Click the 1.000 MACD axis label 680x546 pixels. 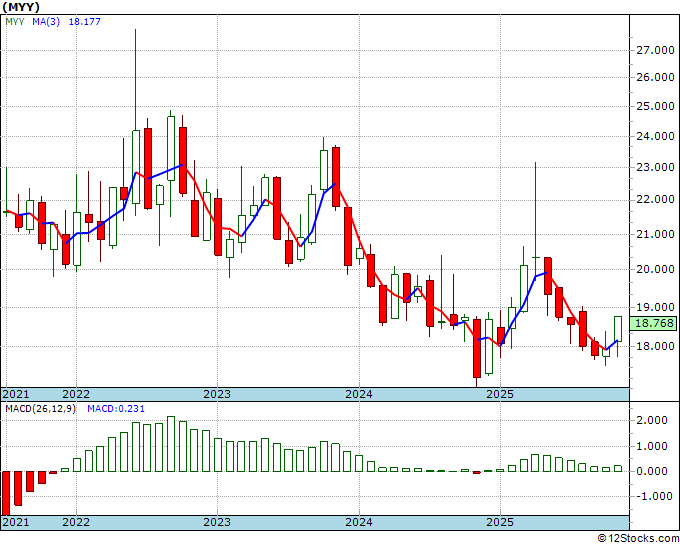[x=652, y=446]
